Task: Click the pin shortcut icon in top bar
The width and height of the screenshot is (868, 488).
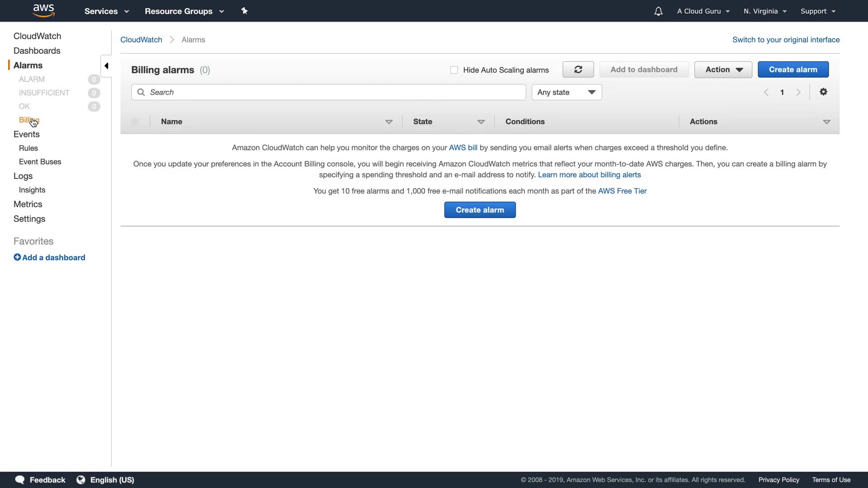Action: 245,11
